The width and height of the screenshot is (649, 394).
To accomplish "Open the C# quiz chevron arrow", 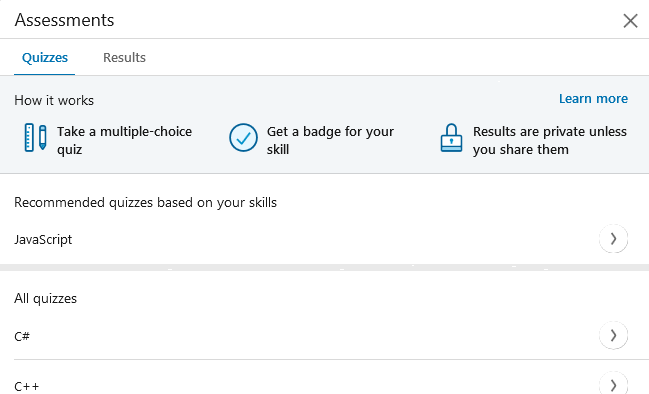I will point(613,336).
